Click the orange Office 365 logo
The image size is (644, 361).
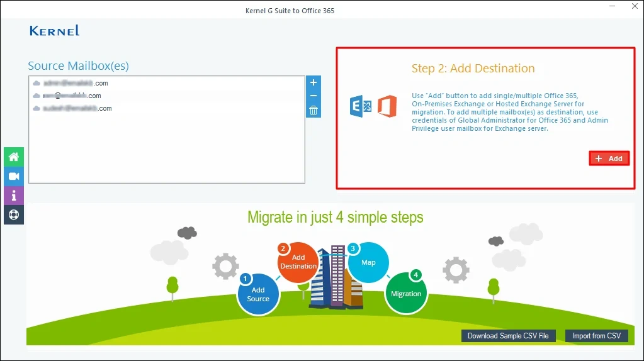click(387, 107)
